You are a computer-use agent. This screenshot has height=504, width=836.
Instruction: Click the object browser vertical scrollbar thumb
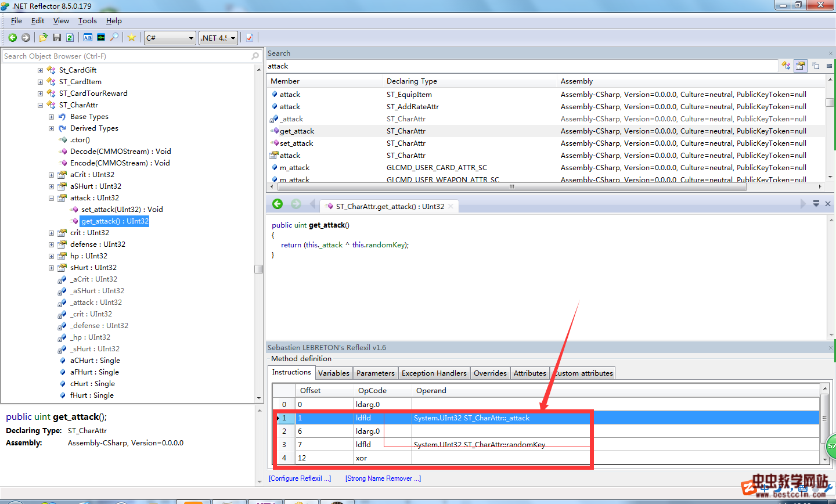coord(259,269)
